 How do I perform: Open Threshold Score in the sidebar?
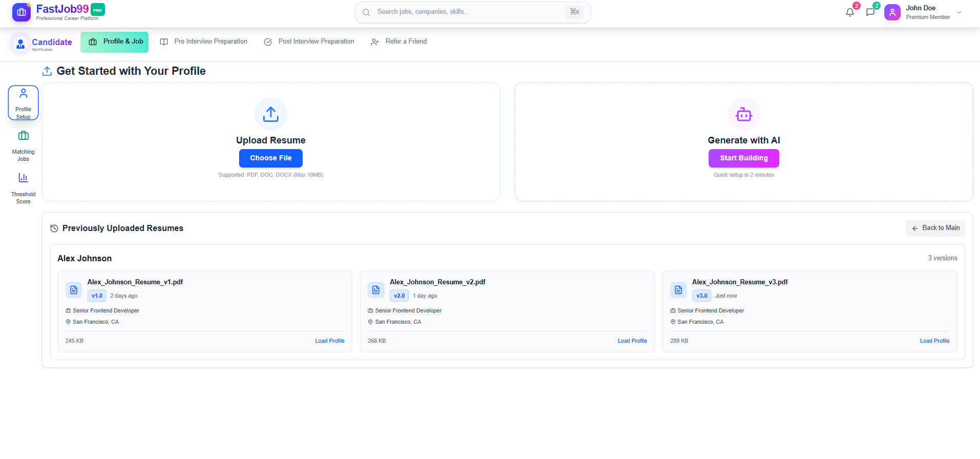(24, 188)
